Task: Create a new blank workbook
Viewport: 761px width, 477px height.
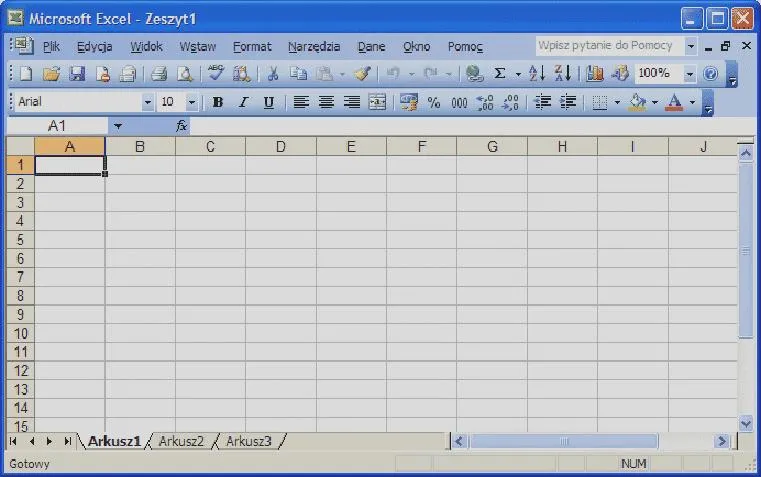Action: (x=26, y=74)
